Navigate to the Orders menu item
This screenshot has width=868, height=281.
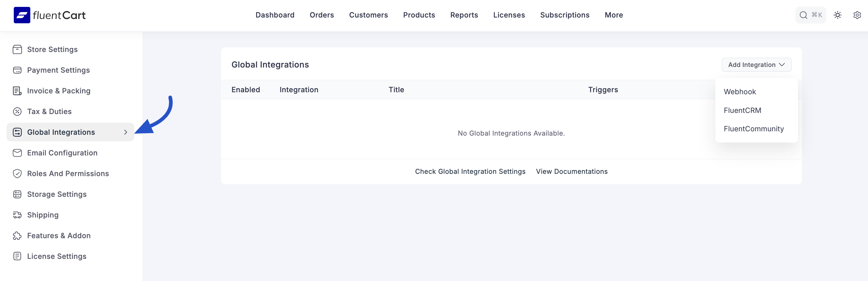click(322, 15)
